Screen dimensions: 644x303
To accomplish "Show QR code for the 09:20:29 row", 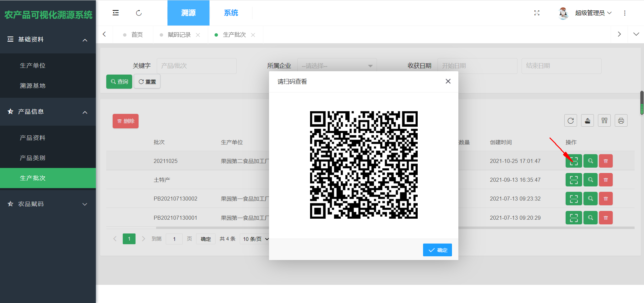I will tap(574, 218).
